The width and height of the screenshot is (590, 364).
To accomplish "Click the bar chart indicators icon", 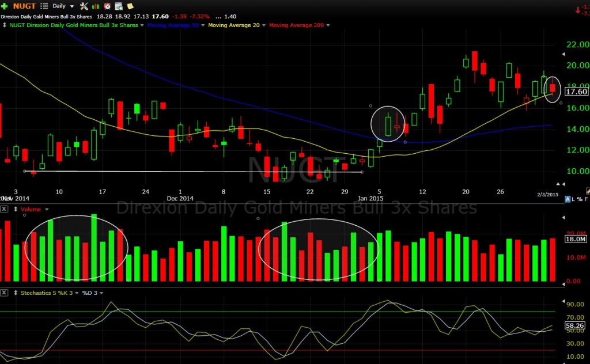I will point(96,6).
